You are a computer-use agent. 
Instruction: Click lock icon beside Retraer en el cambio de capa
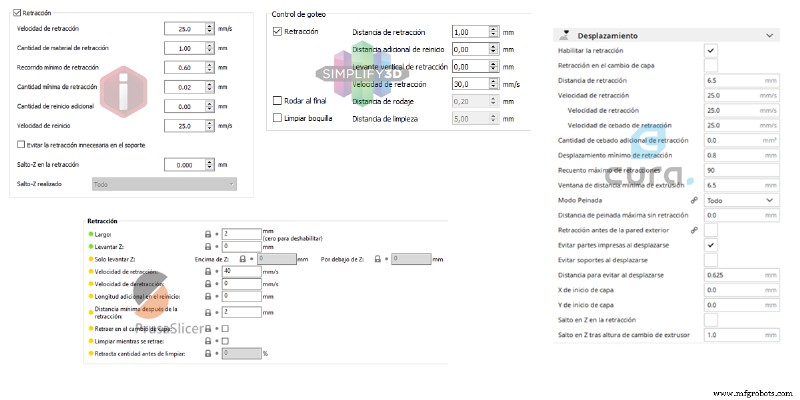tap(208, 328)
